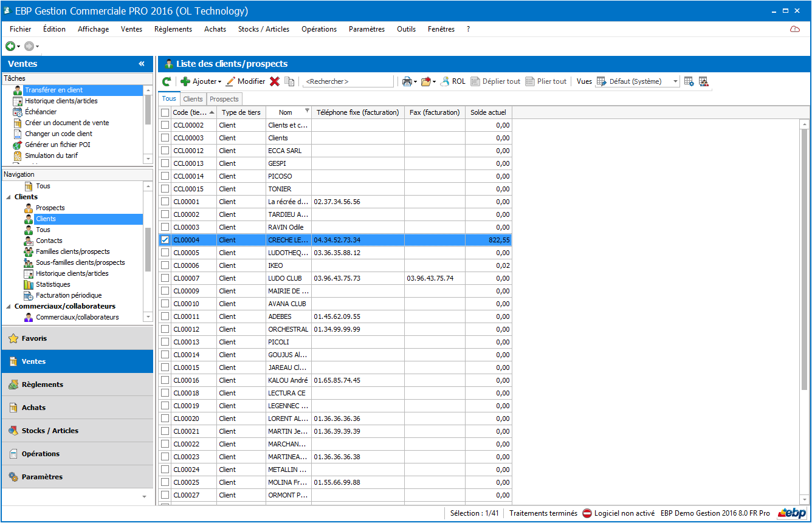812x523 pixels.
Task: Click the green back navigation arrow
Action: [x=10, y=46]
